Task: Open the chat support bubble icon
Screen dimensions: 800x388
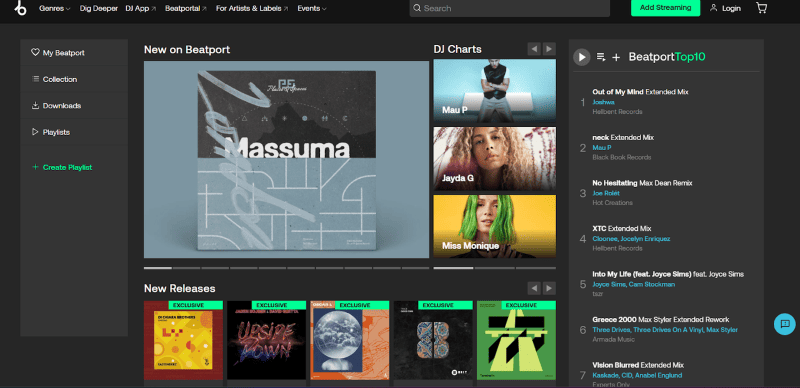Action: pyautogui.click(x=785, y=324)
